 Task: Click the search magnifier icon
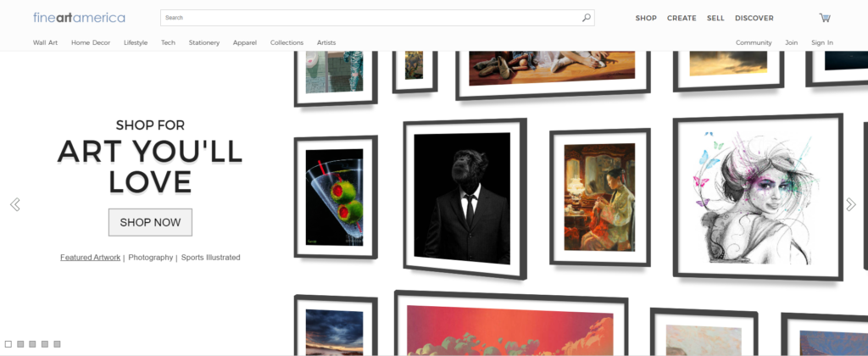587,18
